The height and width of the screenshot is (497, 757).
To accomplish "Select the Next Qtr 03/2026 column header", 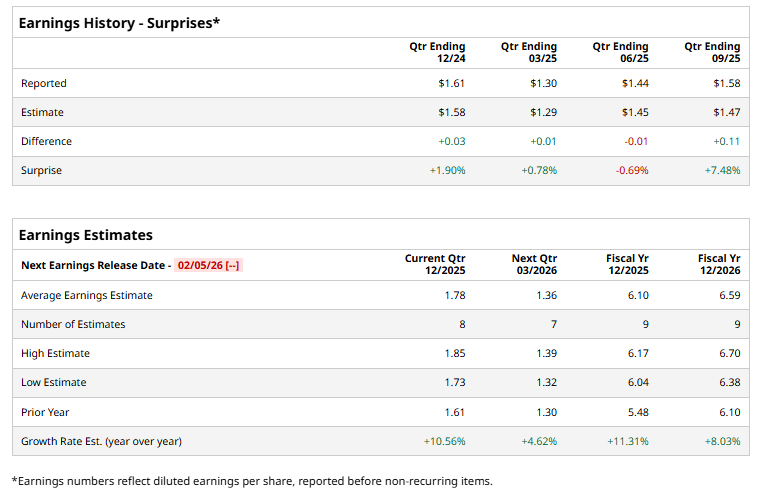I will click(534, 264).
